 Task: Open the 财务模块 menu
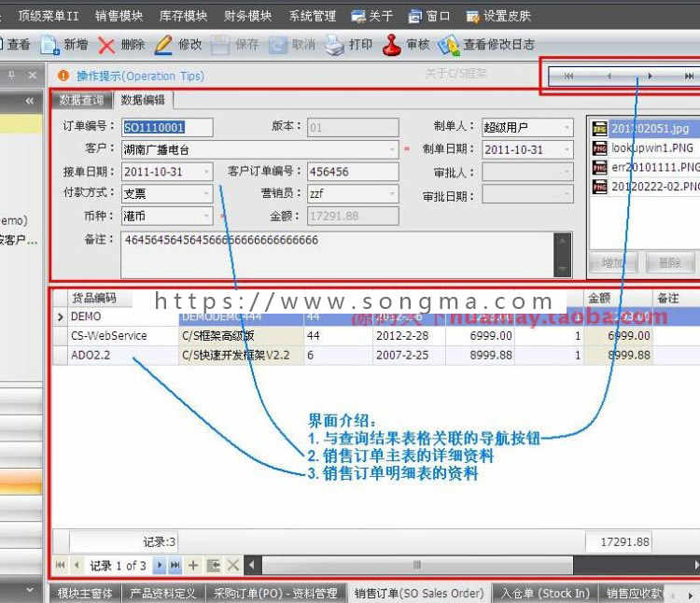tap(247, 16)
